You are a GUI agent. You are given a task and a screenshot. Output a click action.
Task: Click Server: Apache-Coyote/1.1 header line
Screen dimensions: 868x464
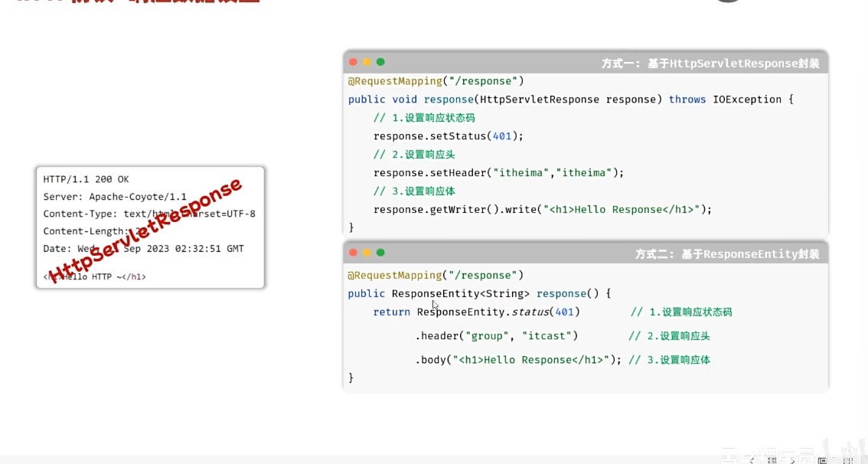coord(115,197)
